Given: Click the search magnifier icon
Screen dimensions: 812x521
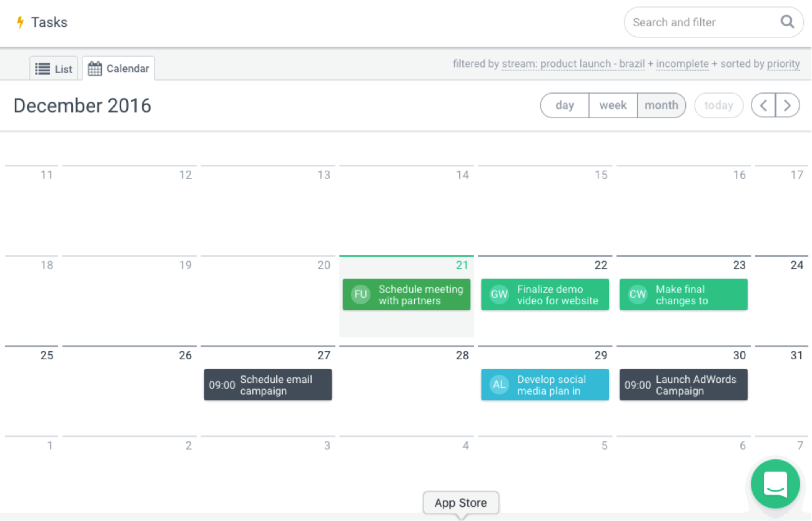Looking at the screenshot, I should 788,22.
